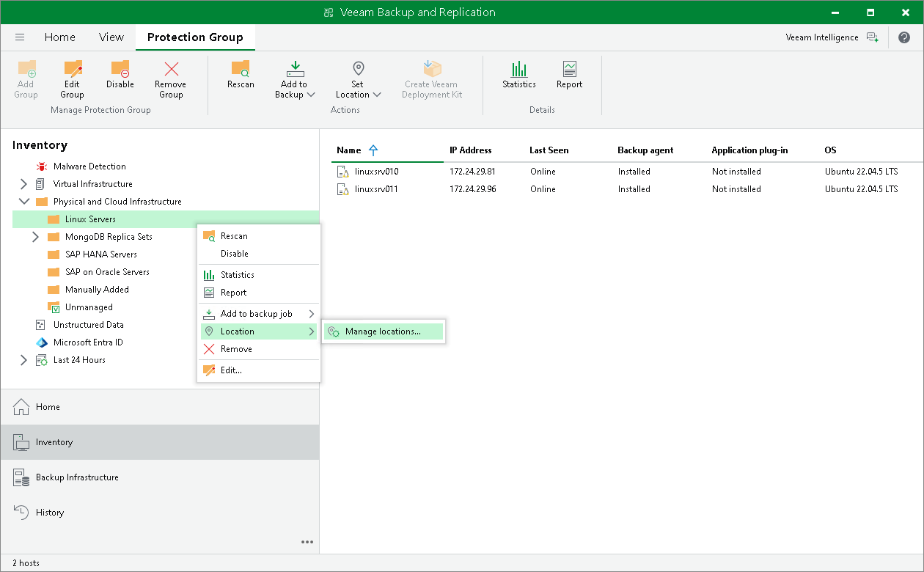The height and width of the screenshot is (572, 924).
Task: Choose Disable in context menu
Action: point(259,254)
